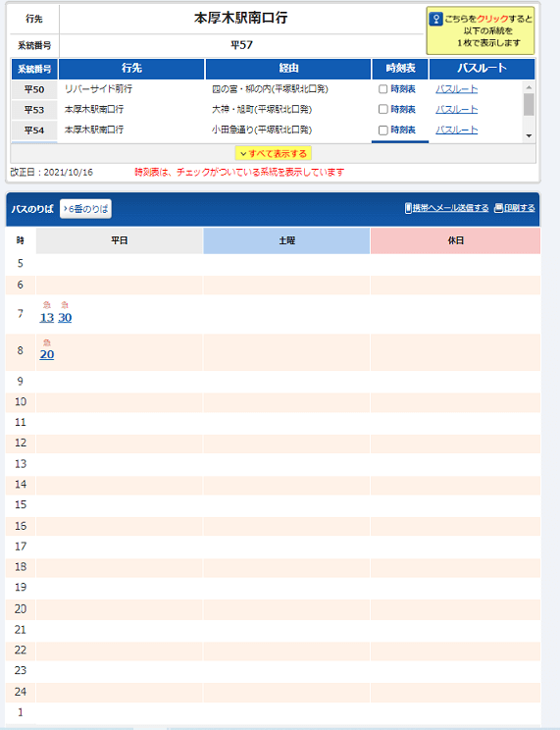Click the route list scrollbar thumb
Image resolution: width=560 pixels, height=730 pixels.
529,104
